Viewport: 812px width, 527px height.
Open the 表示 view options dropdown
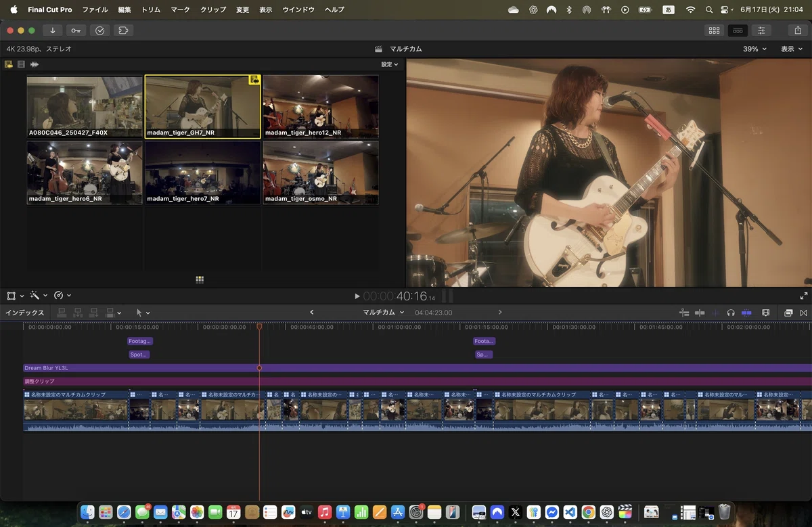(x=791, y=49)
